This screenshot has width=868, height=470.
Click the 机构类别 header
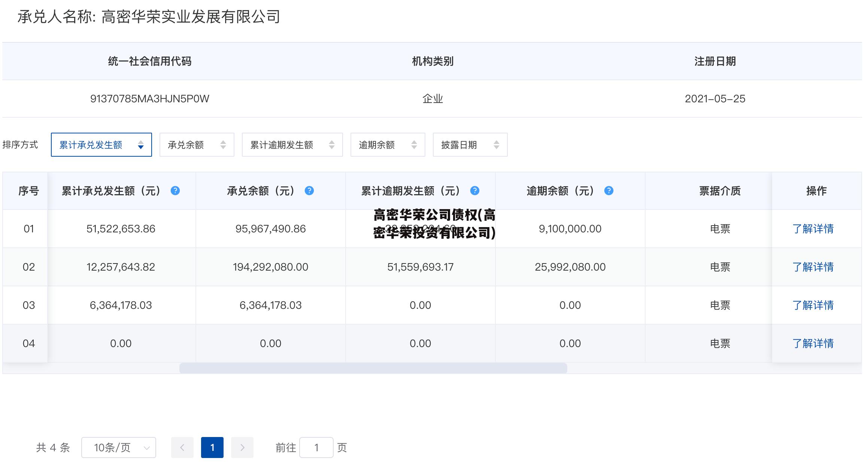point(433,61)
